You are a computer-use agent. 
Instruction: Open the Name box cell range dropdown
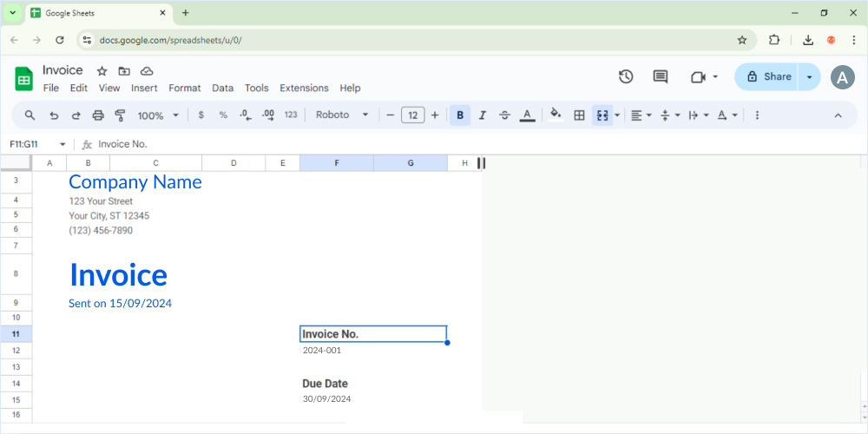click(x=62, y=144)
